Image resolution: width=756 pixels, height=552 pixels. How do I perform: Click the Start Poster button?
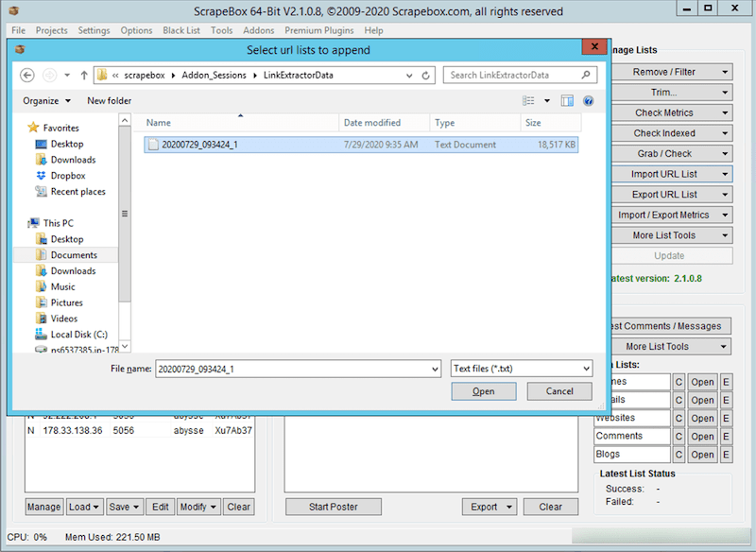pos(334,507)
